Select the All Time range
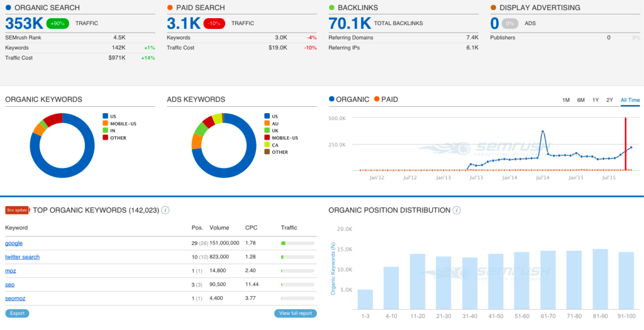Image resolution: width=644 pixels, height=330 pixels. point(630,100)
